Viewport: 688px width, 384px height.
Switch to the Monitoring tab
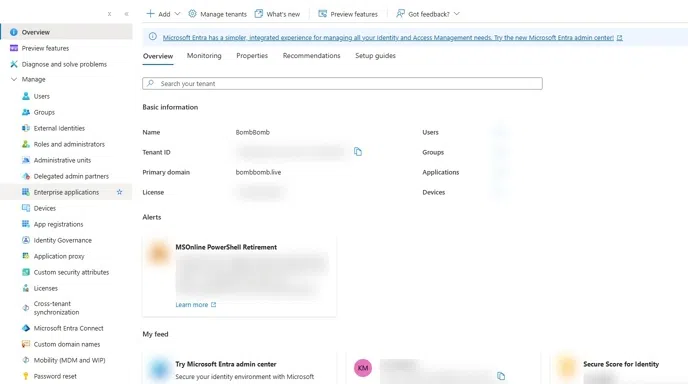(204, 56)
